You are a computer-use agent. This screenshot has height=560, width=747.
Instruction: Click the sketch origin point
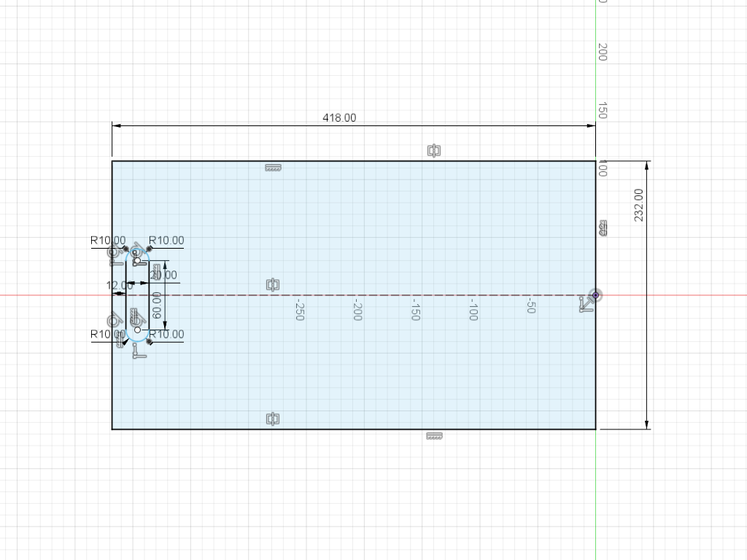click(x=596, y=295)
